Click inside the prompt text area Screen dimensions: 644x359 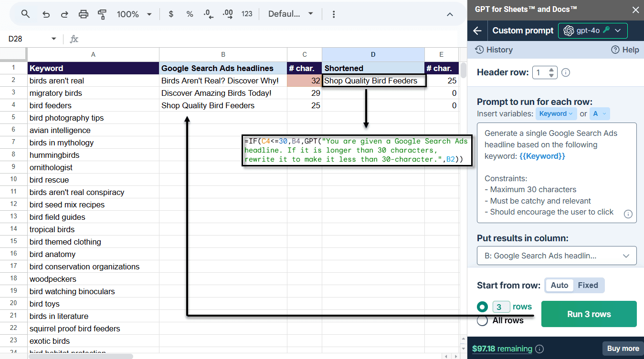click(557, 173)
